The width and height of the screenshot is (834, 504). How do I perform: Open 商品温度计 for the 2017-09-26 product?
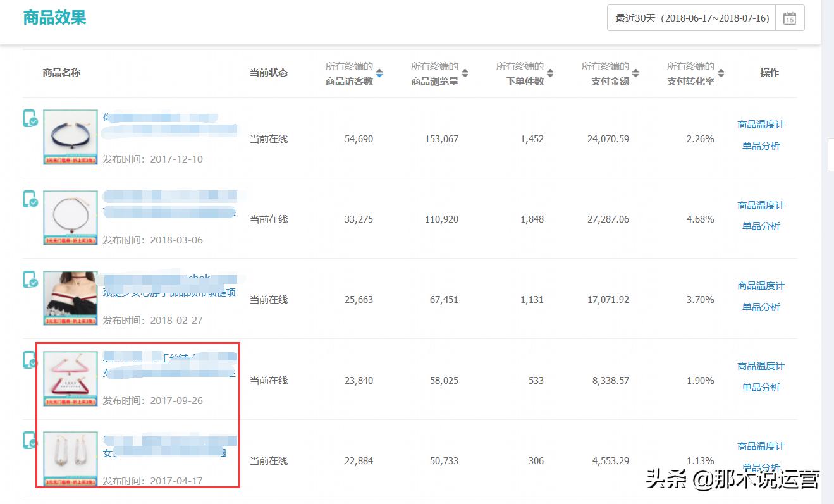[x=760, y=366]
